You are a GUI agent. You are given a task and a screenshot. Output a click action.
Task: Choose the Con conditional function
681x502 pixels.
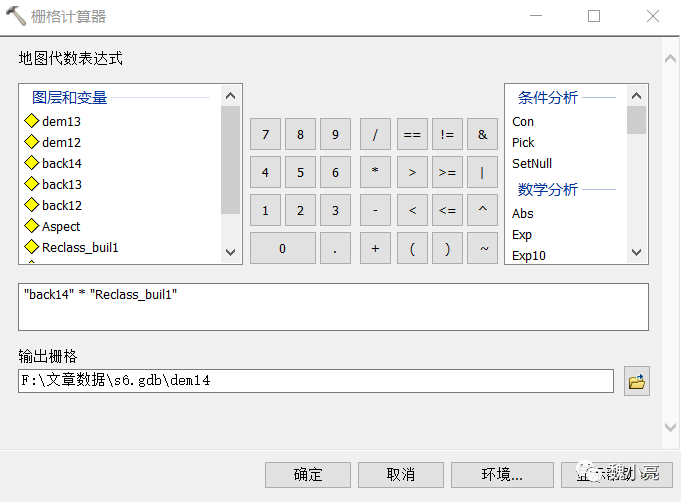click(523, 122)
